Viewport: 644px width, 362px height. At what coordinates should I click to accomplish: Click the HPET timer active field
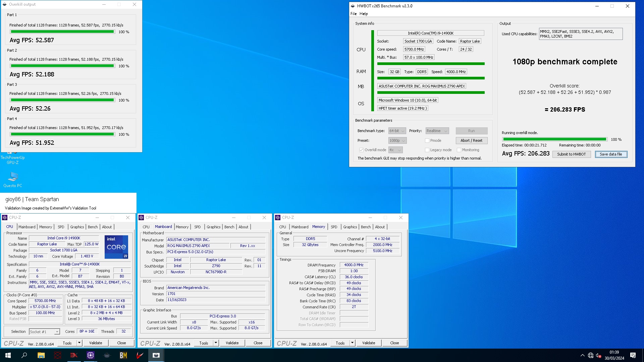(x=402, y=108)
